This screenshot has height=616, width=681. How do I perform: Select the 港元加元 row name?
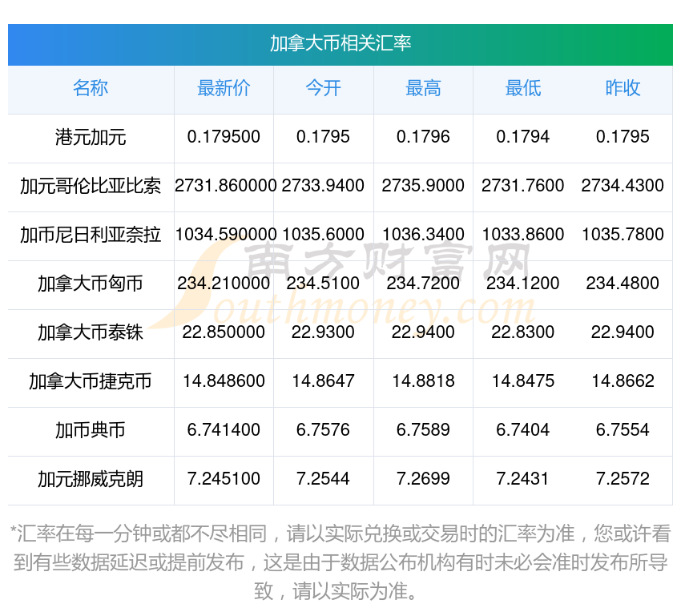(91, 137)
